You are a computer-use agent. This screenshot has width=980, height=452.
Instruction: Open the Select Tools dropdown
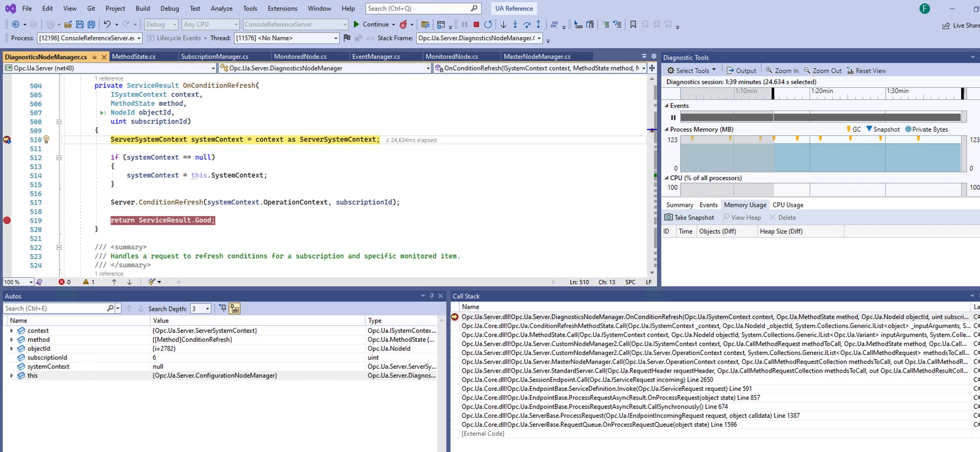point(692,71)
